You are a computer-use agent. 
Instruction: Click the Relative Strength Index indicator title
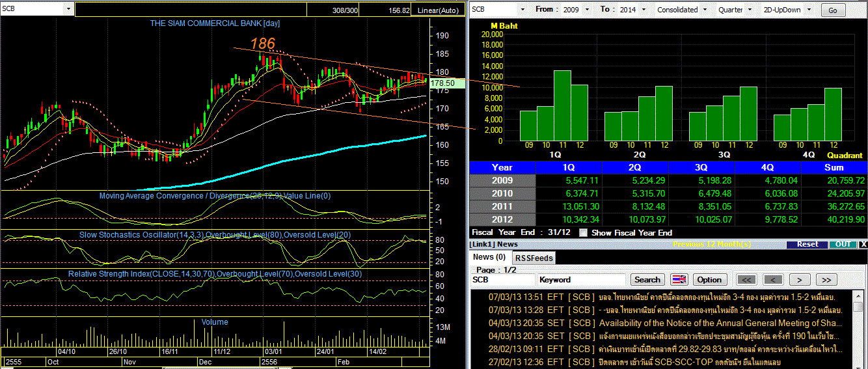click(x=215, y=274)
